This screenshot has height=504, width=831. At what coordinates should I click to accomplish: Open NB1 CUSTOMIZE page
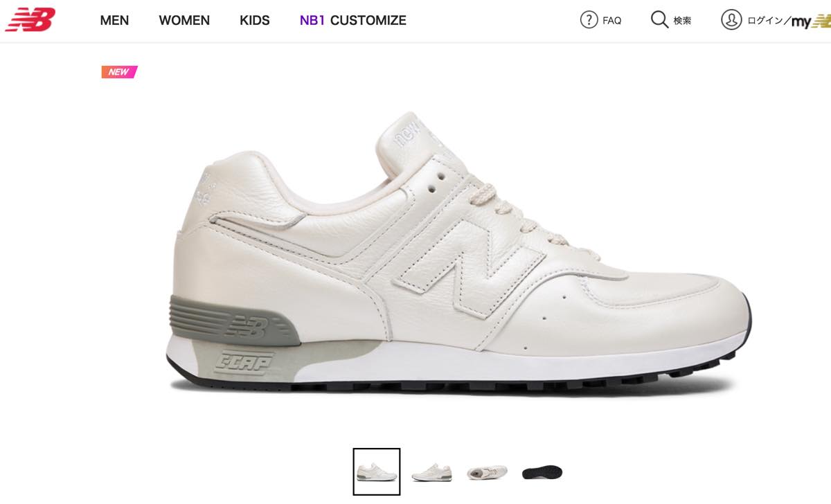pos(353,20)
